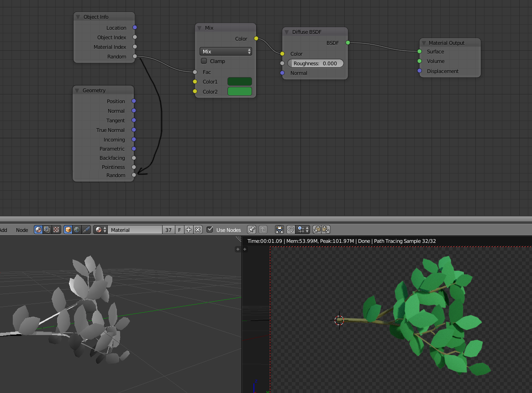The height and width of the screenshot is (393, 532).
Task: Click render status text Path Tracing Sample
Action: [x=405, y=241]
